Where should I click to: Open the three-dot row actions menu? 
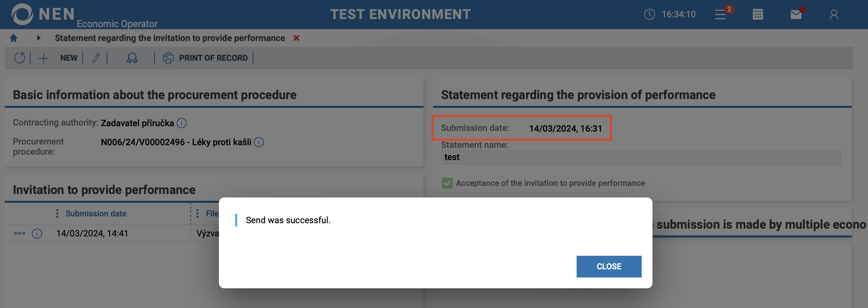click(x=20, y=233)
